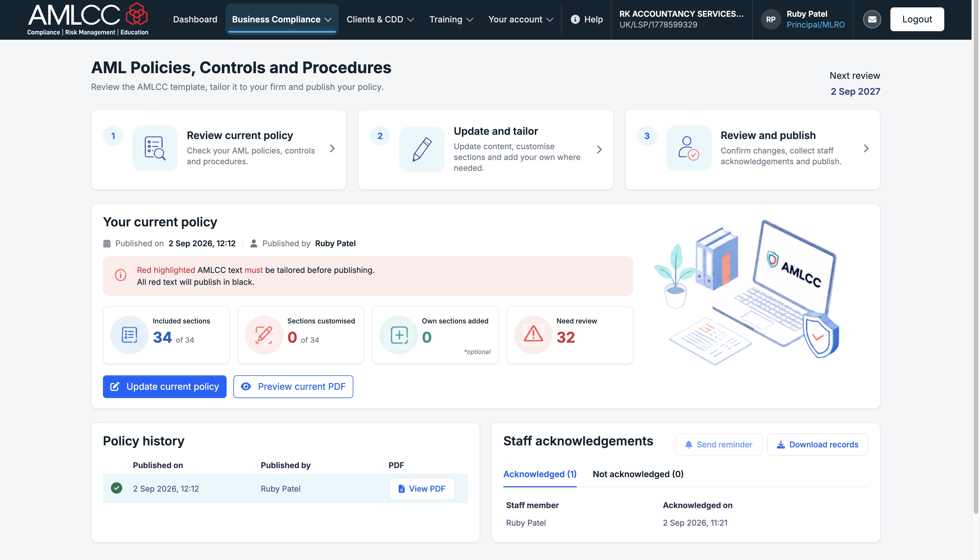
Task: Click the Review and publish person icon
Action: [x=688, y=148]
